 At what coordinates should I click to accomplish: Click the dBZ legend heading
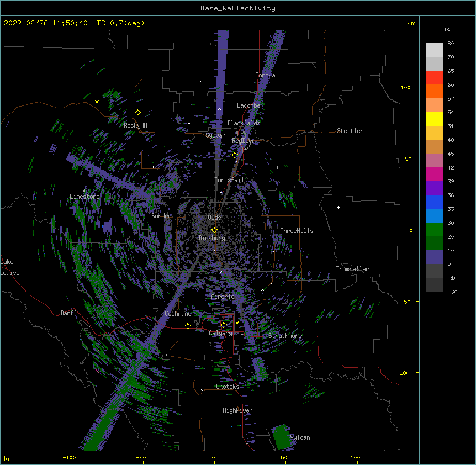447,30
